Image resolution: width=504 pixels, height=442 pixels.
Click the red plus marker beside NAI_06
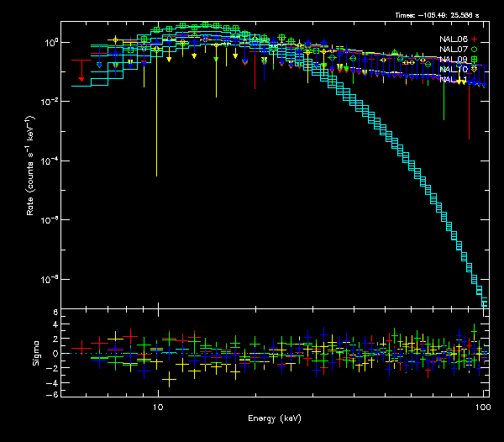point(474,39)
